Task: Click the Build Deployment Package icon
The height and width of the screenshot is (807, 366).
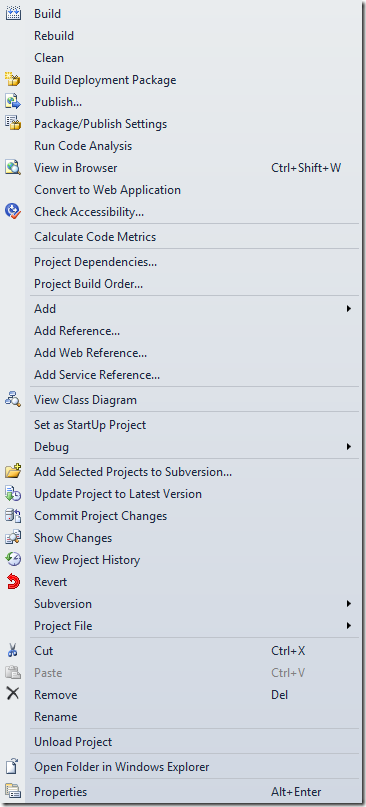Action: (13, 80)
